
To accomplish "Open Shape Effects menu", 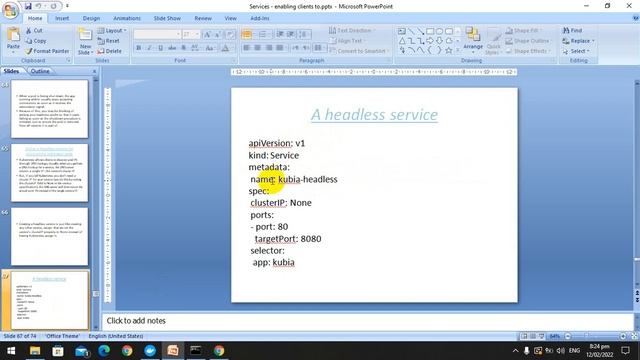I will coord(528,51).
